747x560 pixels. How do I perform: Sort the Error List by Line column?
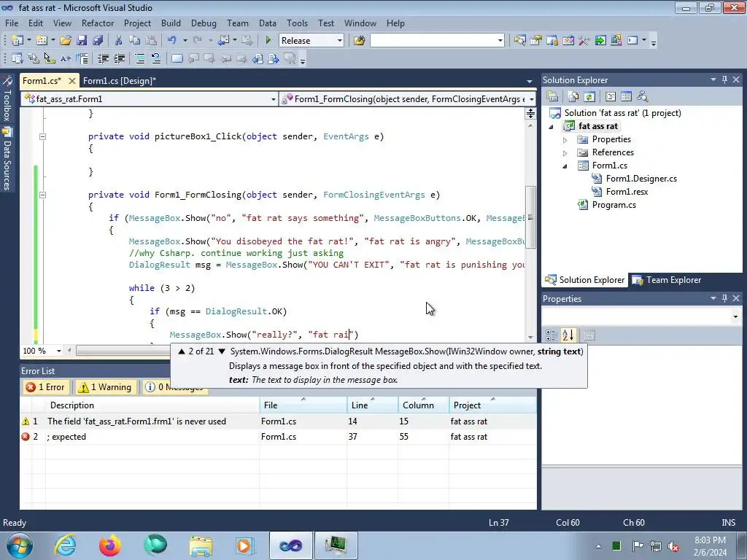point(373,405)
